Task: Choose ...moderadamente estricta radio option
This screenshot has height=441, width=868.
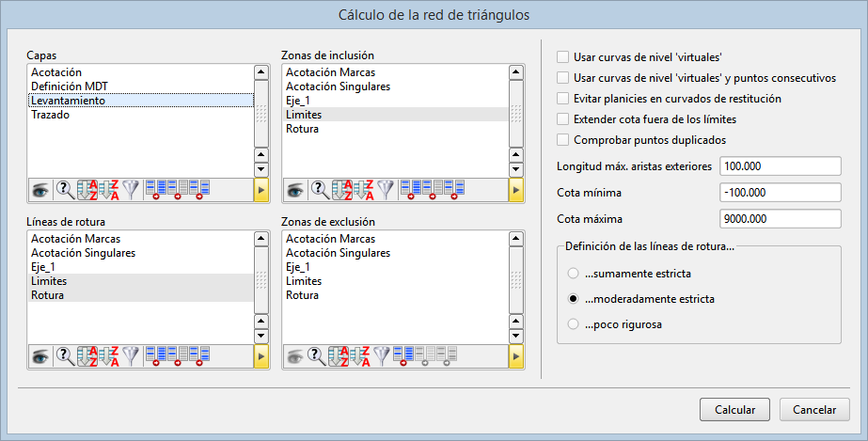Action: point(574,299)
